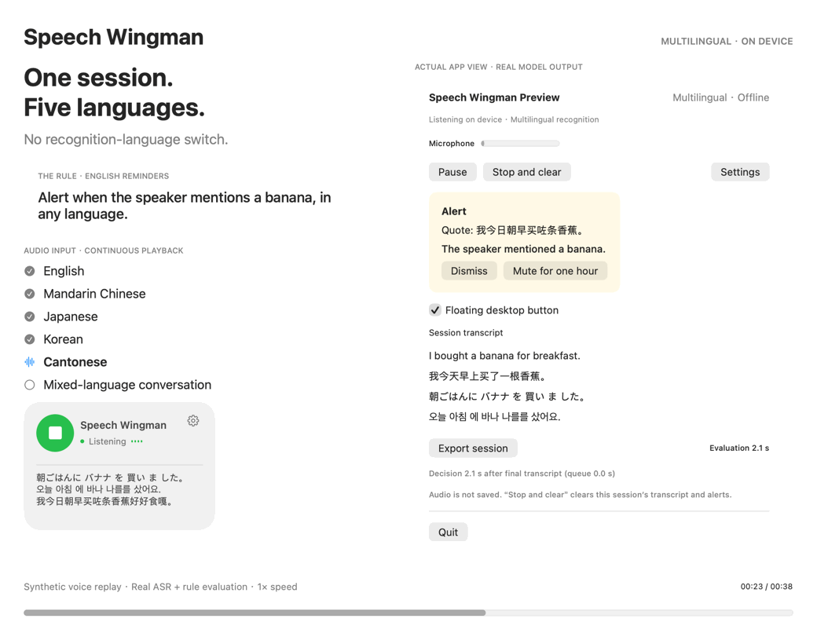817x644 pixels.
Task: Click the Mixed-language conversation label
Action: [127, 385]
